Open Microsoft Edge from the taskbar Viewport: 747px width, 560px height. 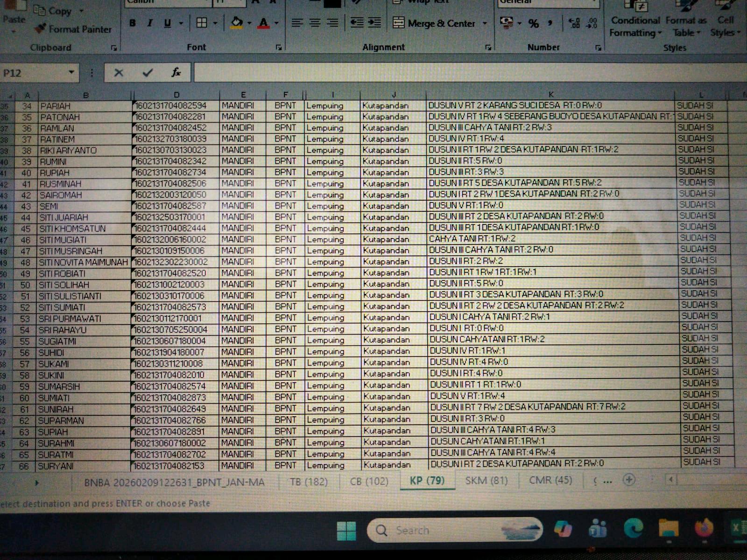pyautogui.click(x=634, y=529)
